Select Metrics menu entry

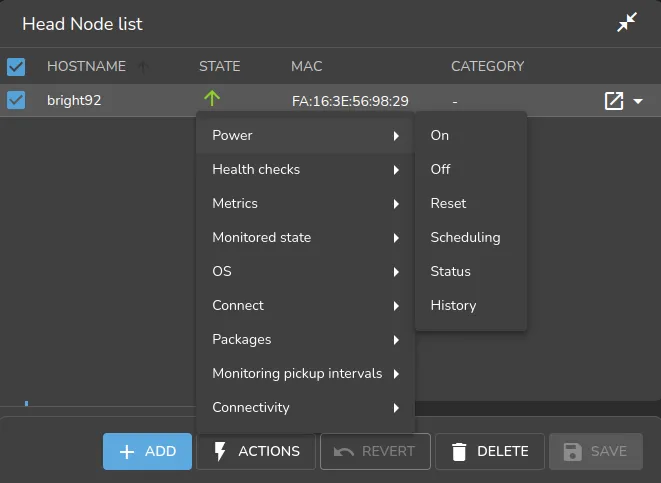point(305,204)
